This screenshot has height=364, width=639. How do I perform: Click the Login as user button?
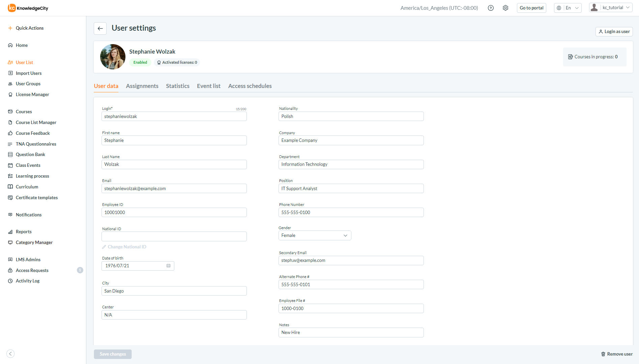pyautogui.click(x=614, y=32)
